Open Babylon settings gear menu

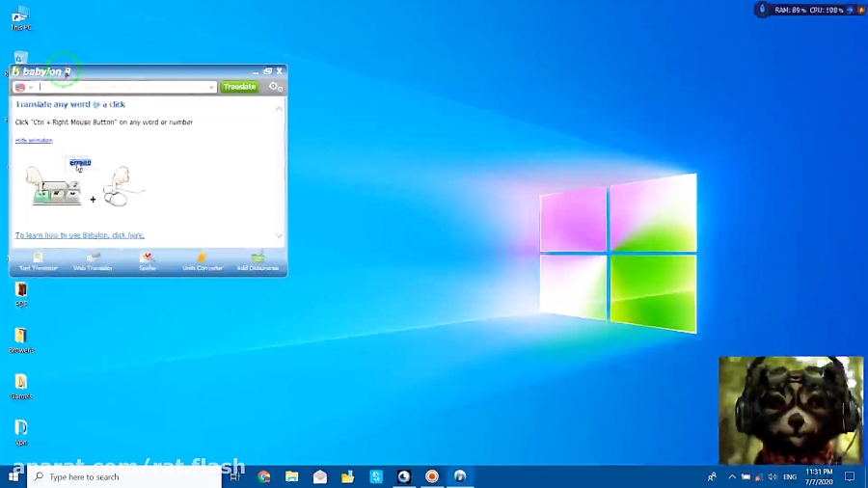276,87
